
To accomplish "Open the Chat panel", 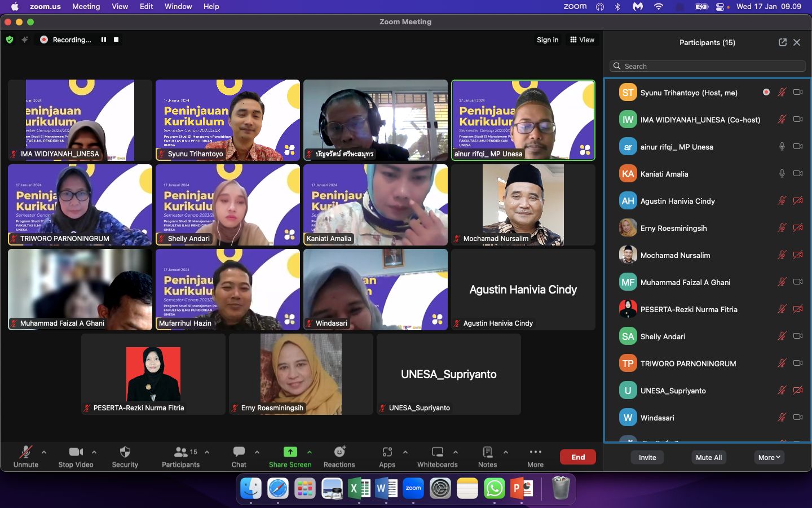I will click(239, 457).
